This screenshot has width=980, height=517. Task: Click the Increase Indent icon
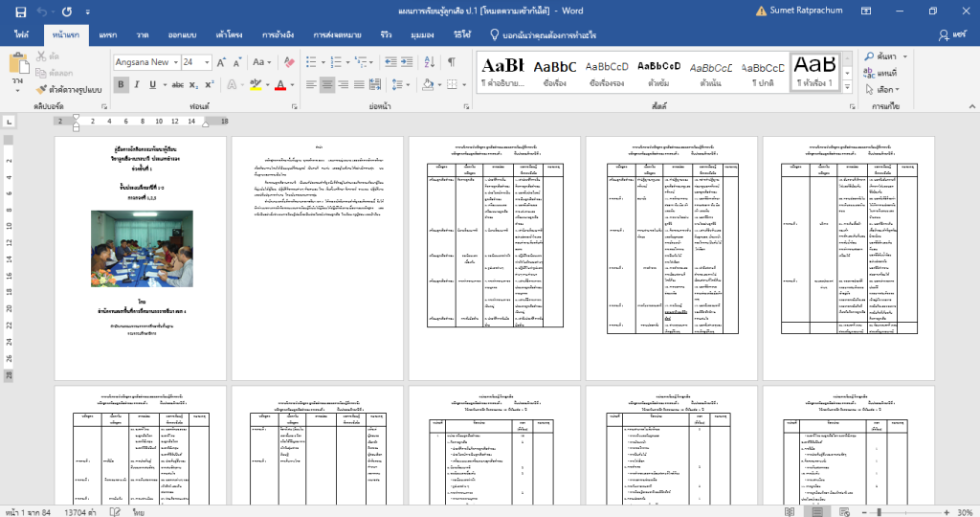pyautogui.click(x=406, y=62)
